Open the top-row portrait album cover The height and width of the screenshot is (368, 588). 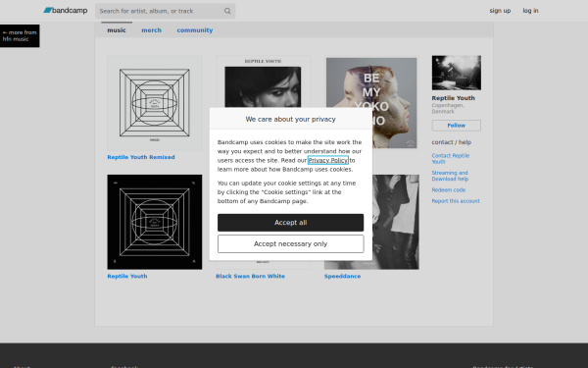coord(263,80)
